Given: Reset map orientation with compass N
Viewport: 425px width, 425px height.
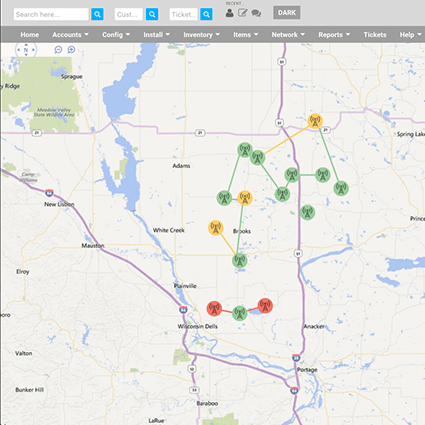Looking at the screenshot, I should [x=26, y=50].
